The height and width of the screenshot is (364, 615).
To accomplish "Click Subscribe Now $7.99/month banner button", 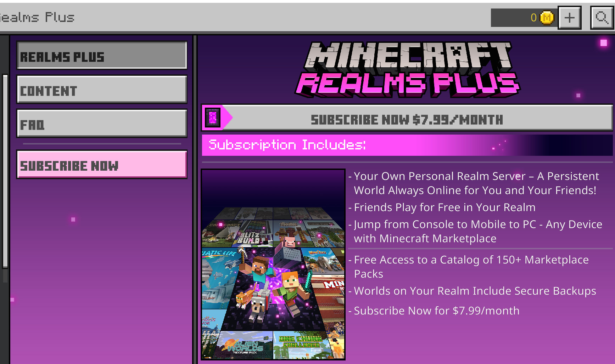I will pos(407,118).
